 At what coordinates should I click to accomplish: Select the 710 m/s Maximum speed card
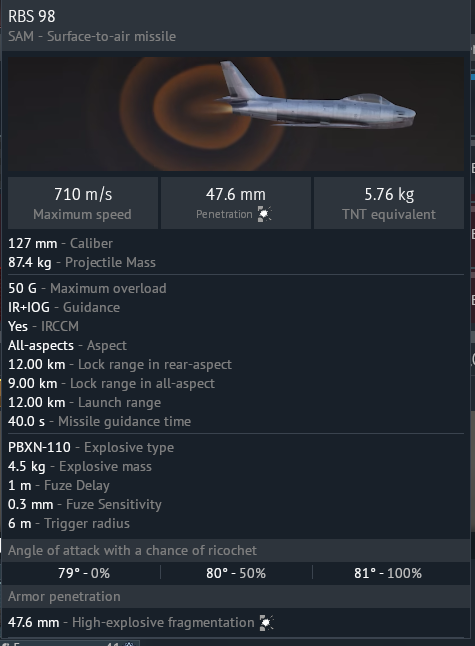[83, 203]
